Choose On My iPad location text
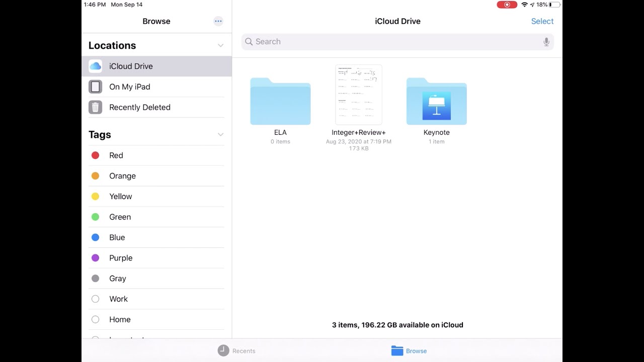This screenshot has height=362, width=644. (x=130, y=87)
